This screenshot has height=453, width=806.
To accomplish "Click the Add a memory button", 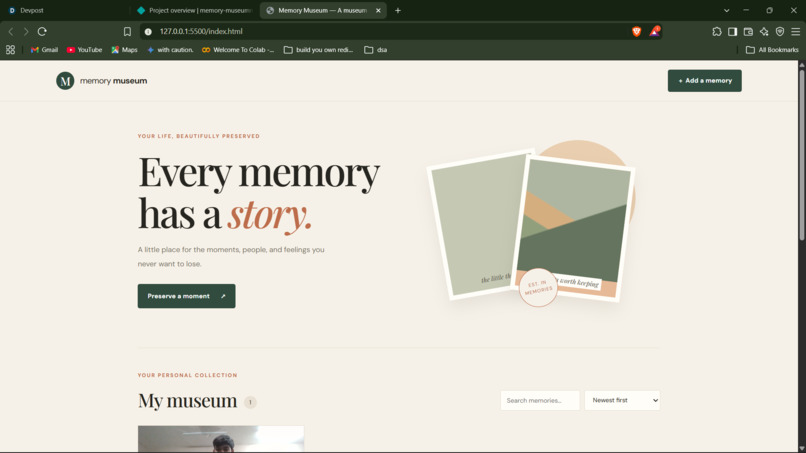I will click(704, 81).
